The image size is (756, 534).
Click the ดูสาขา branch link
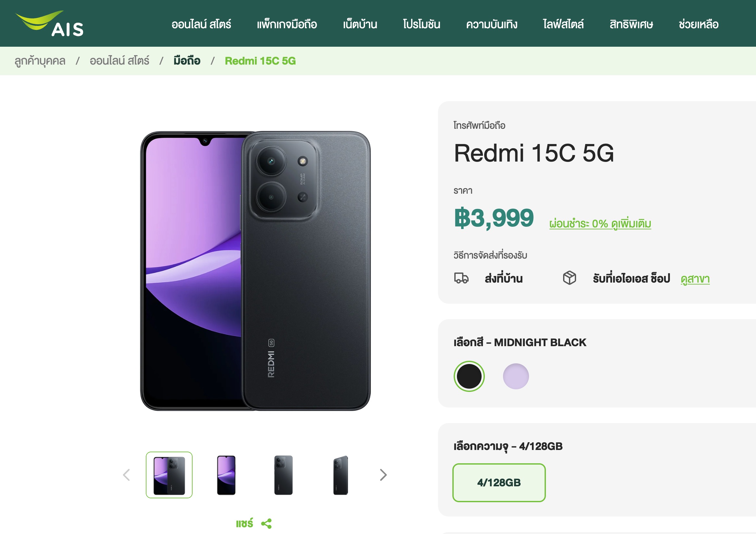695,279
